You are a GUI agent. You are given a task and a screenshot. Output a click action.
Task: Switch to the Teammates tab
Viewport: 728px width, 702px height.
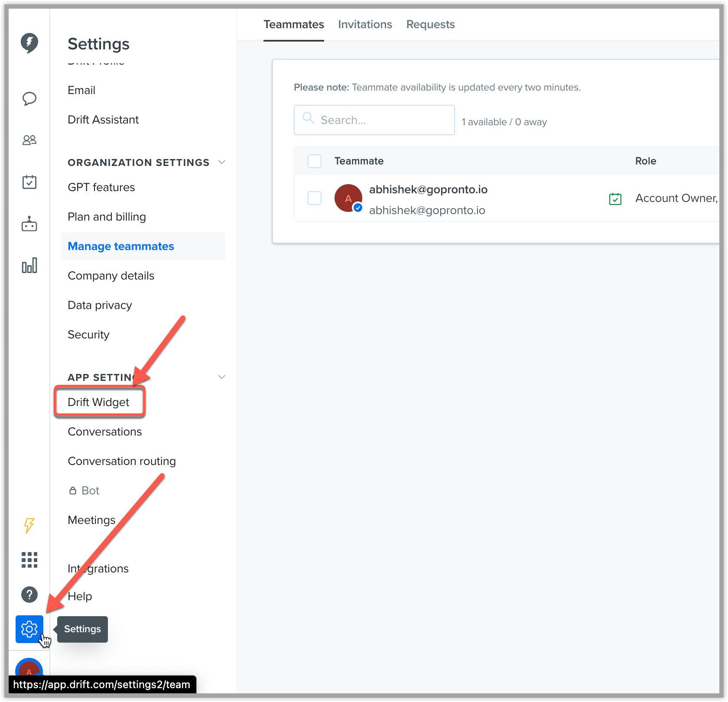pyautogui.click(x=294, y=24)
